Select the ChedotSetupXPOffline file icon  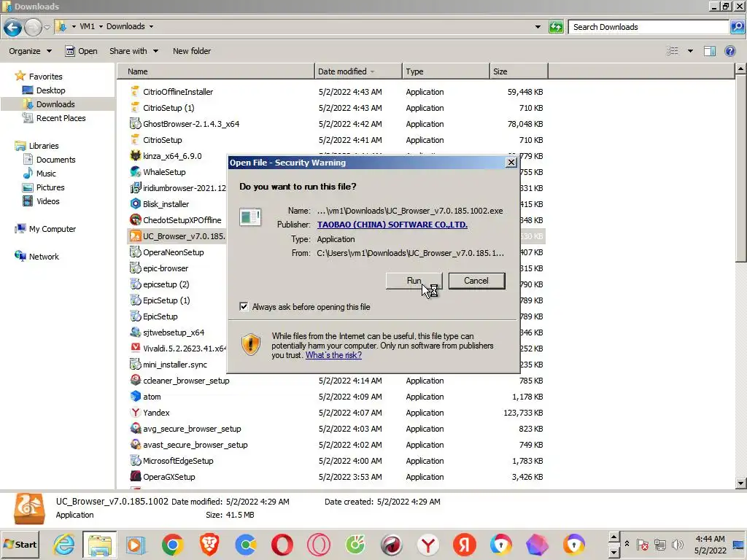[135, 220]
